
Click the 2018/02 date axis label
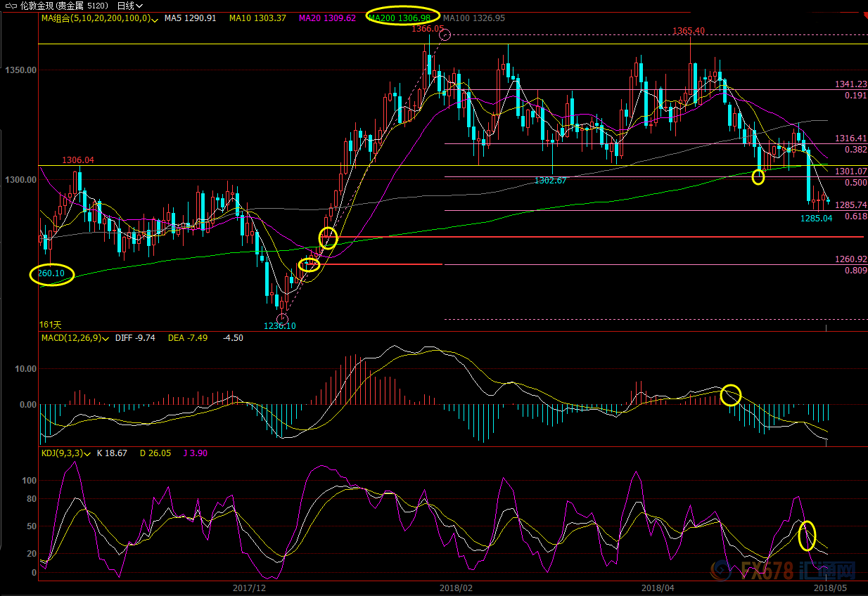(456, 588)
